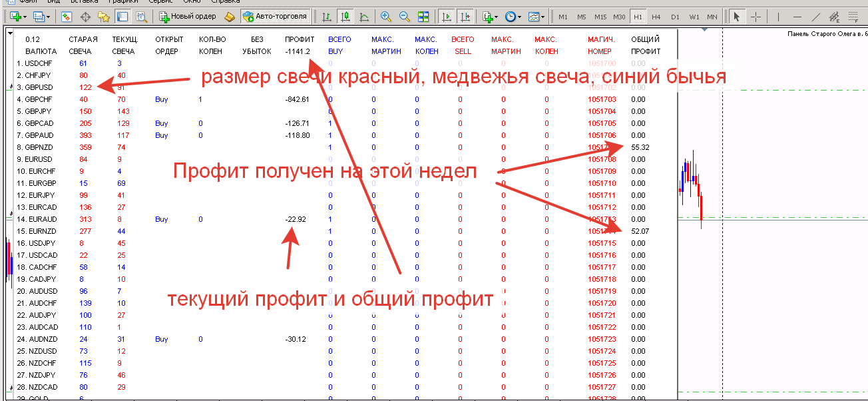868x401 pixels.
Task: Click the Новый ордер button
Action: pos(188,16)
